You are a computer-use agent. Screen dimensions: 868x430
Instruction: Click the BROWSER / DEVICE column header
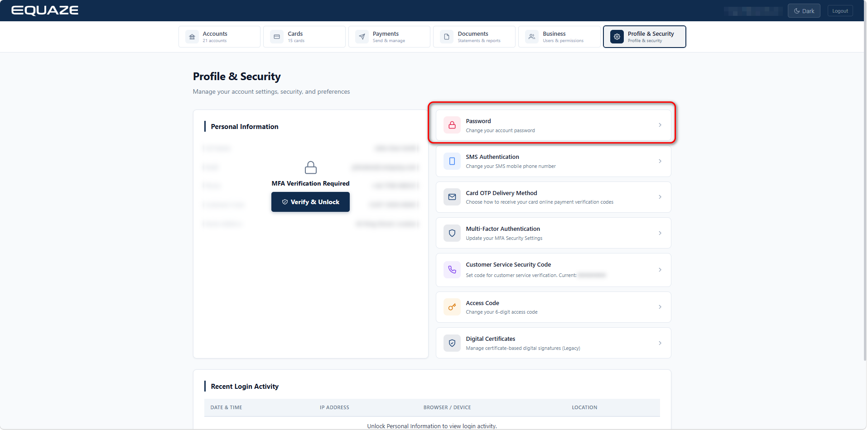click(x=447, y=407)
